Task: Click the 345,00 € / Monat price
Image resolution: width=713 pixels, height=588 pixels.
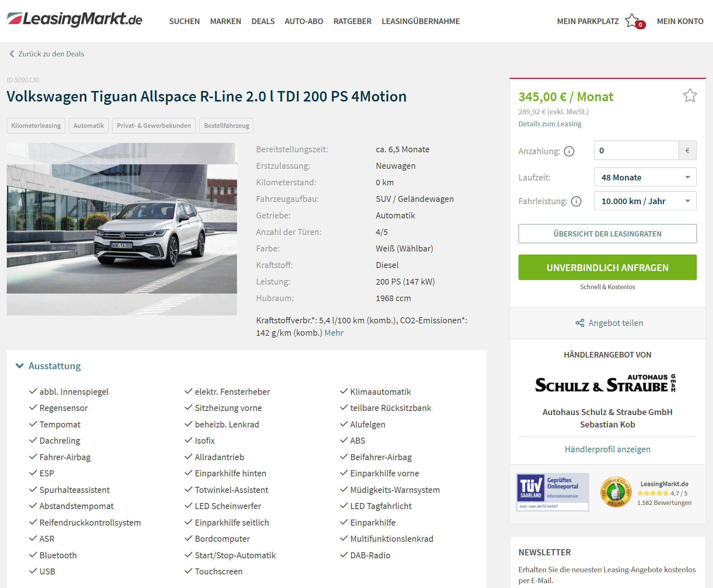Action: tap(566, 97)
